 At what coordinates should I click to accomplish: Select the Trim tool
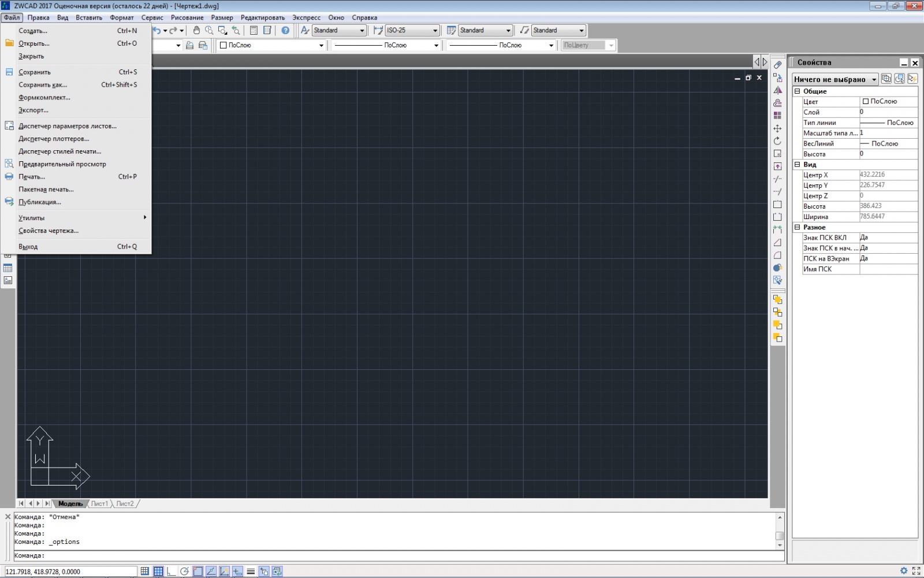point(778,179)
